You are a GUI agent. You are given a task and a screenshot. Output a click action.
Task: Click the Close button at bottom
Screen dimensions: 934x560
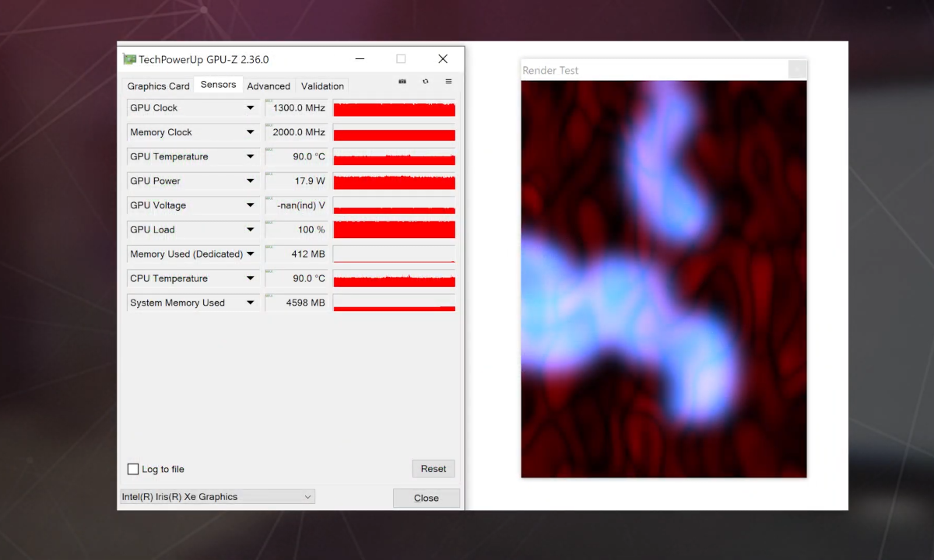tap(426, 498)
